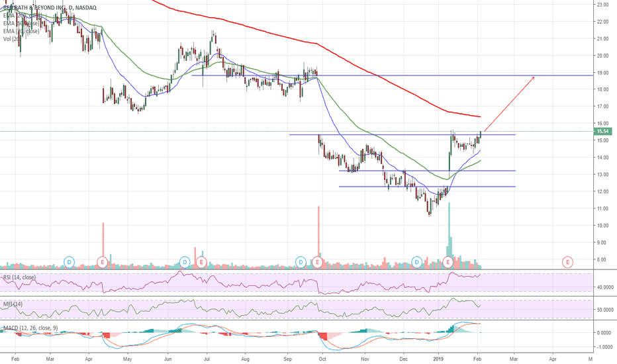The image size is (617, 364).
Task: Click the first Feb label on time axis
Action: (15, 359)
